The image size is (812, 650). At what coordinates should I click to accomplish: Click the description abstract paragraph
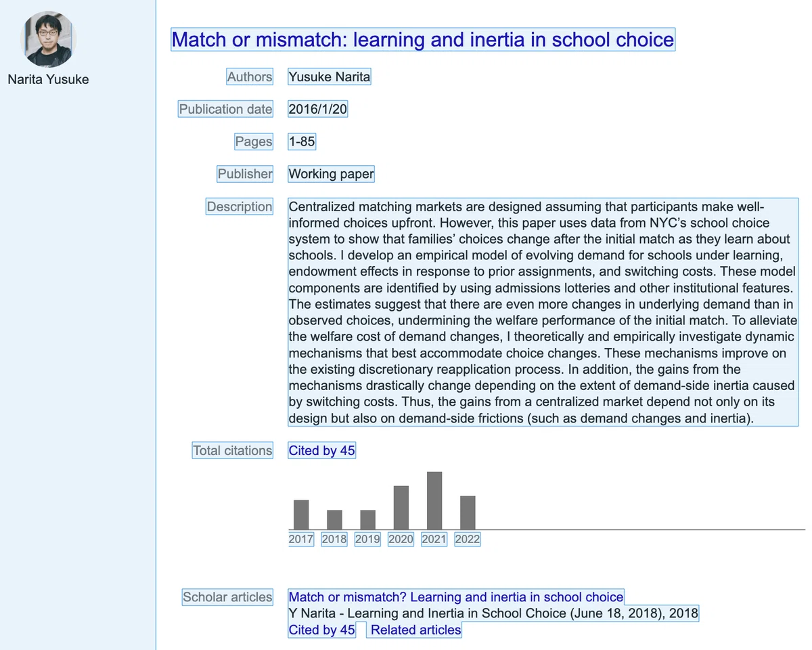tap(543, 312)
